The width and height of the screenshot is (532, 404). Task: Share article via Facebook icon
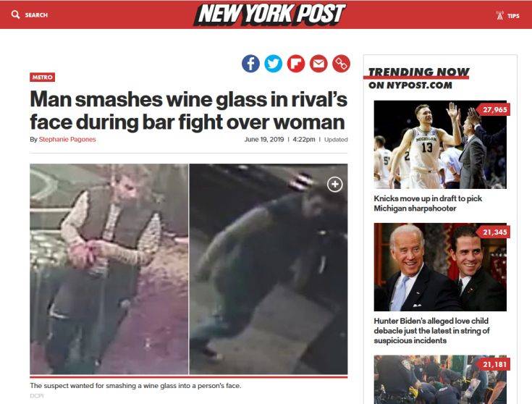click(x=250, y=64)
